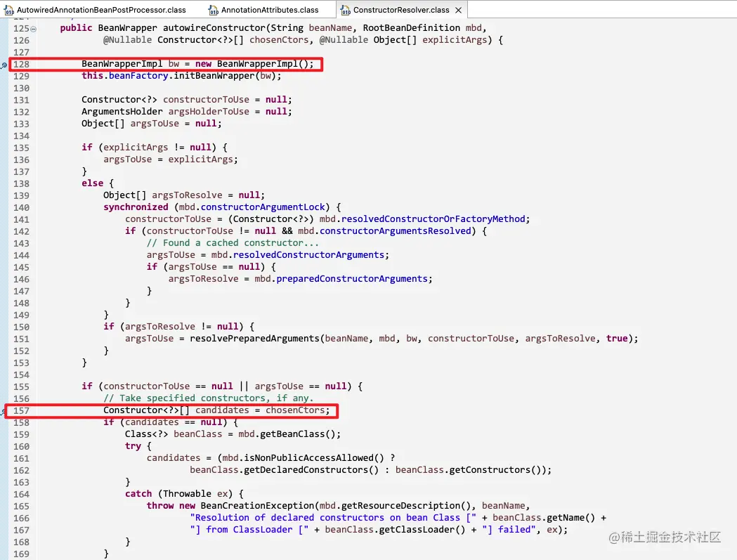Click BeanCreationException on line 165
The image size is (737, 560).
(257, 506)
